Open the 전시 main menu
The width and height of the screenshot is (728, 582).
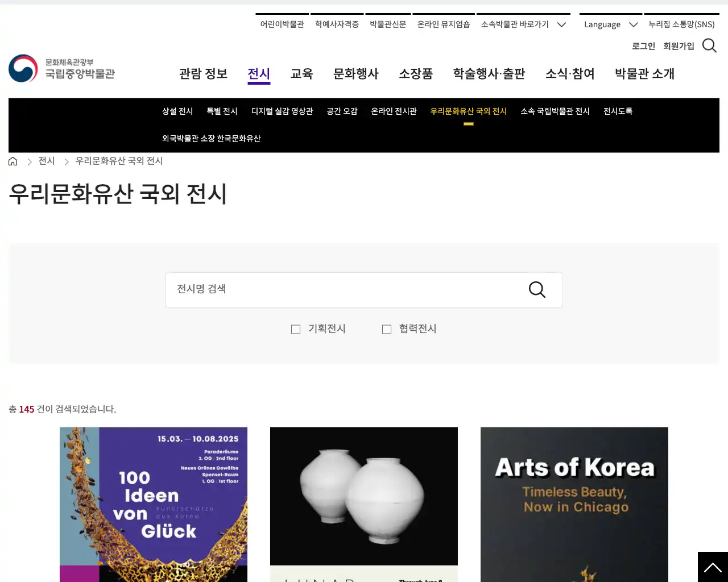pos(259,74)
